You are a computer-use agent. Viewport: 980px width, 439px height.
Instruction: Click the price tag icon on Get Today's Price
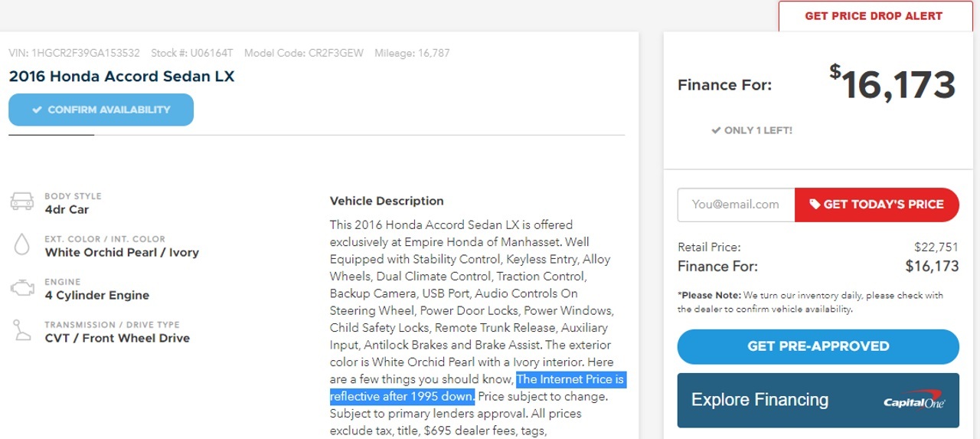815,204
